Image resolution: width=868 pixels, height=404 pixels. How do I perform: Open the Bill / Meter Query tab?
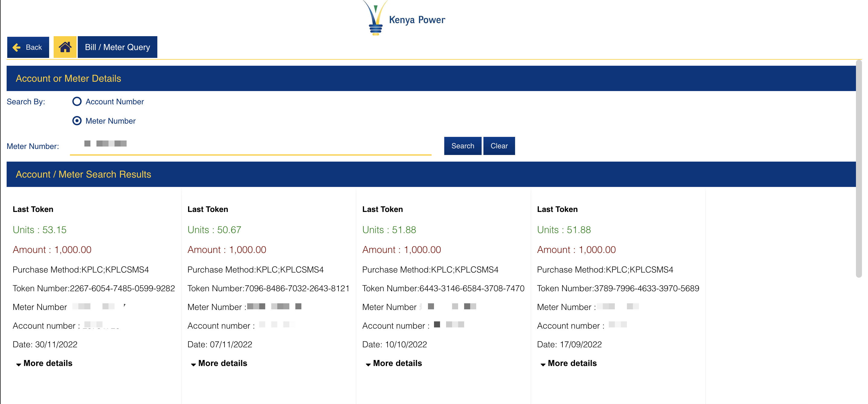coord(117,47)
